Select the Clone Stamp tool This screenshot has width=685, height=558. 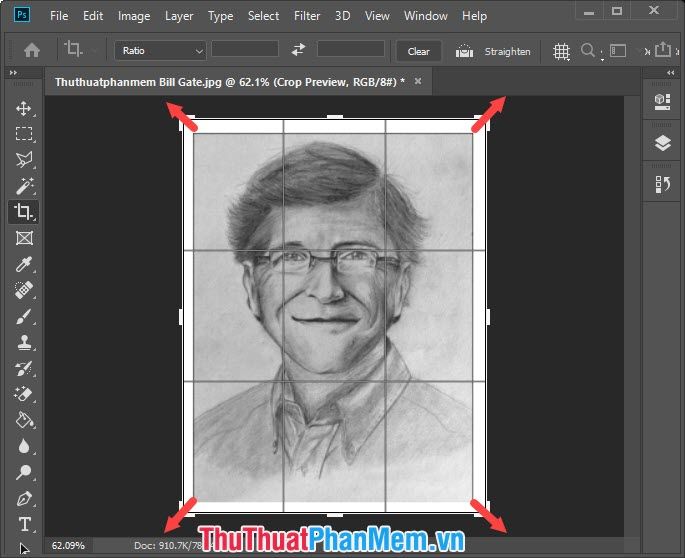(24, 343)
